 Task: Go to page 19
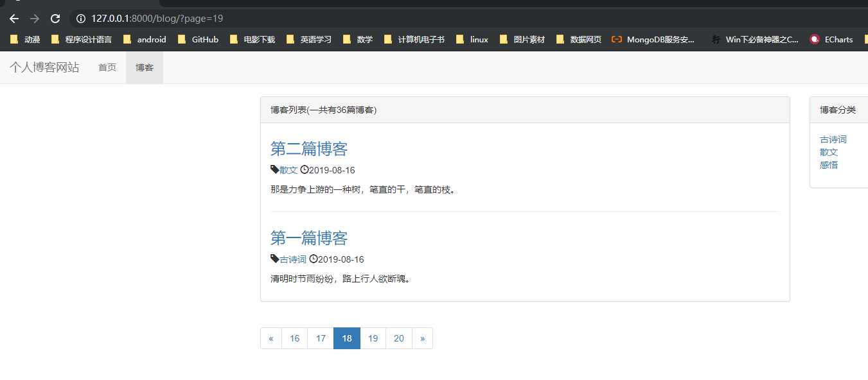coord(373,338)
